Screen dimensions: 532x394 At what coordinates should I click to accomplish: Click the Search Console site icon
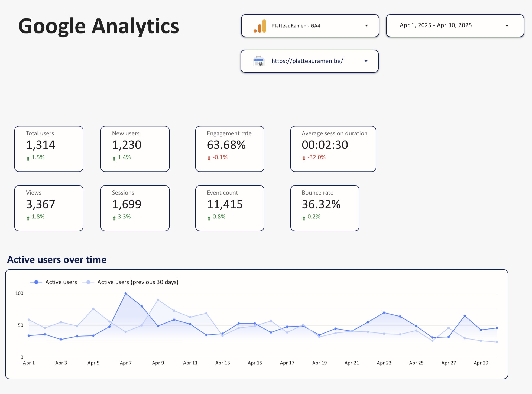pos(259,61)
